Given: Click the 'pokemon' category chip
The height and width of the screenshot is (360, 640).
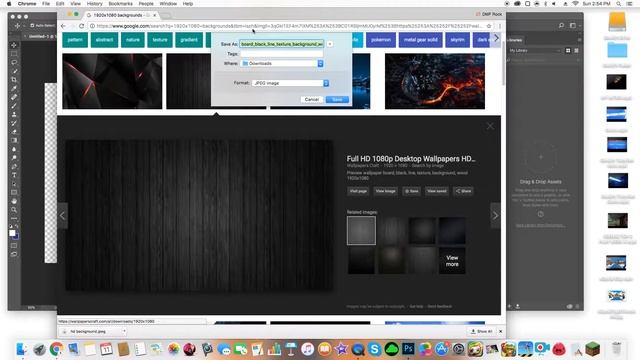Looking at the screenshot, I should coord(381,40).
